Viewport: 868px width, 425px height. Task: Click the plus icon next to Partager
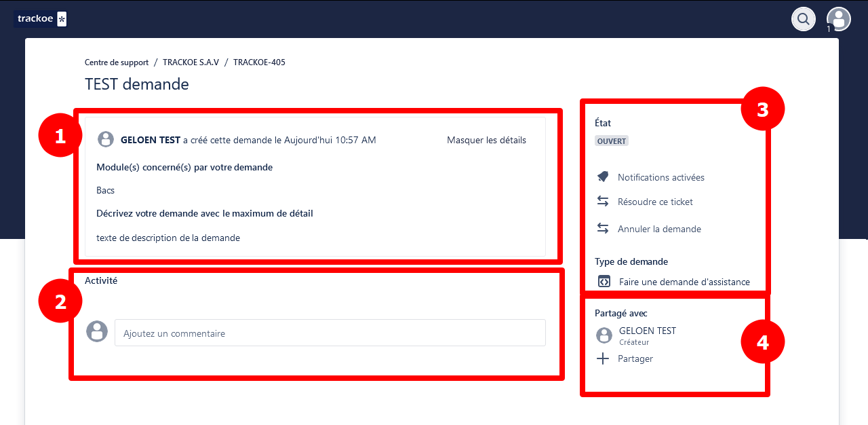click(x=603, y=358)
